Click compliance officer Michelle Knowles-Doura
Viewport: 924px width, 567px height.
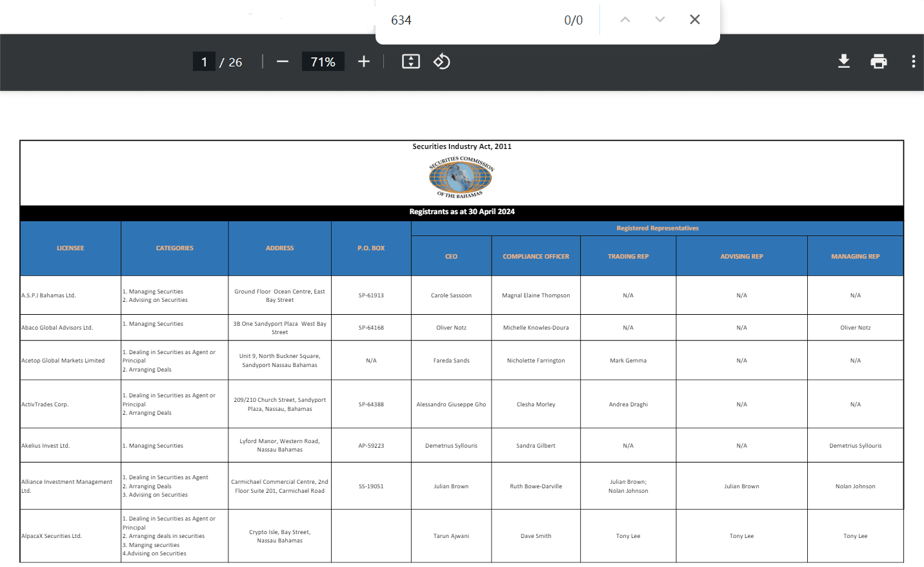pyautogui.click(x=536, y=328)
